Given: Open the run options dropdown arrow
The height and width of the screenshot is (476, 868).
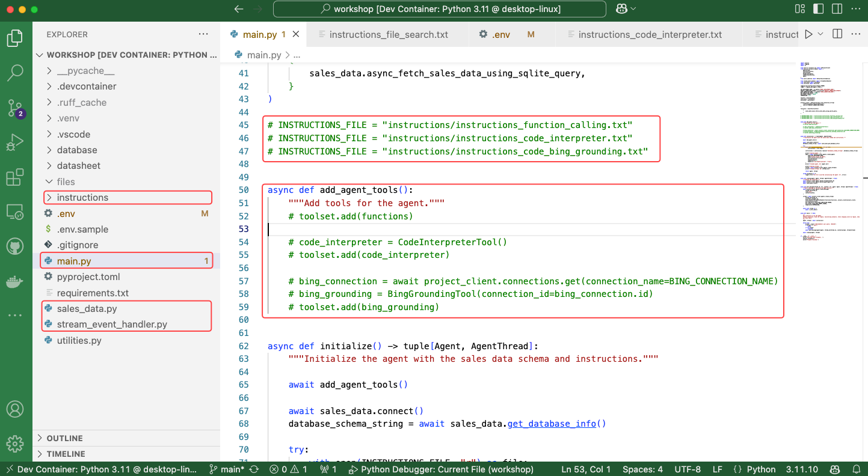Looking at the screenshot, I should pyautogui.click(x=820, y=34).
